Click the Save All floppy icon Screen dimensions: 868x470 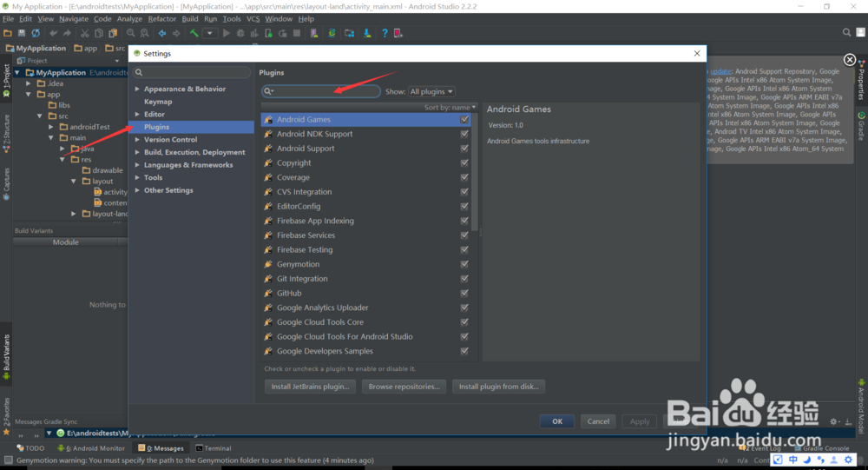click(22, 33)
